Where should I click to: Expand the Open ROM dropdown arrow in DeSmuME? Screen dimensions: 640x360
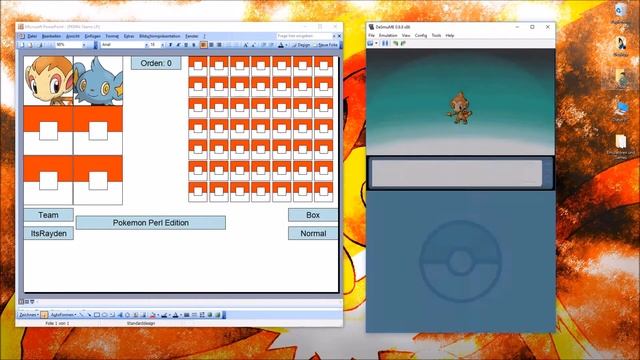coord(376,43)
